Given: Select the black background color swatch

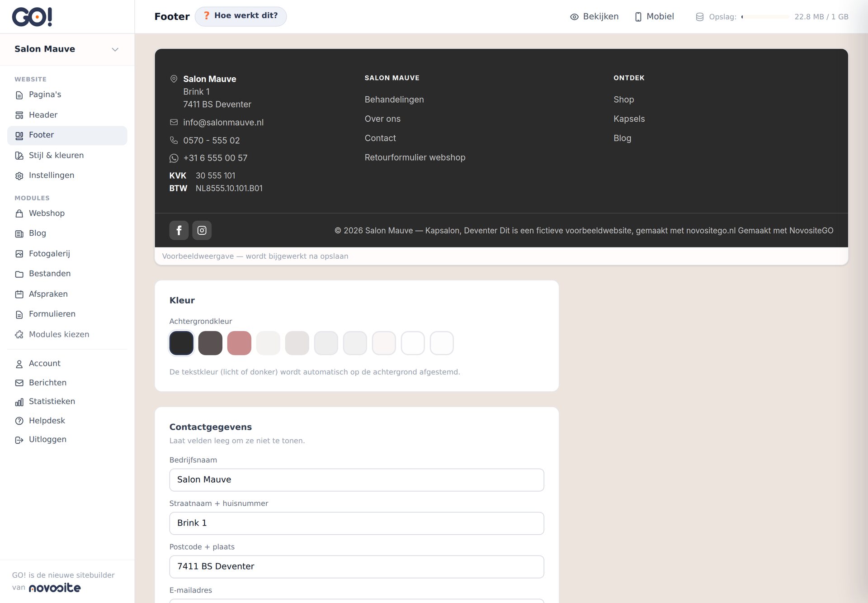Looking at the screenshot, I should (x=181, y=343).
